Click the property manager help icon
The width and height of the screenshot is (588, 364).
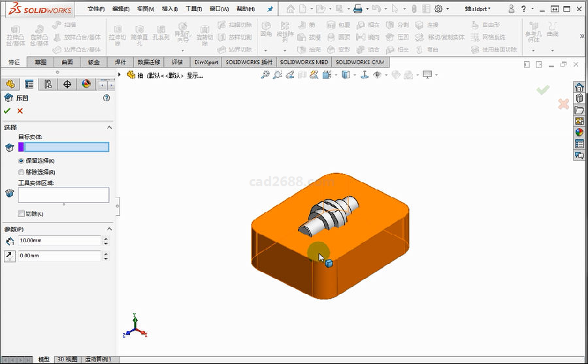click(106, 97)
